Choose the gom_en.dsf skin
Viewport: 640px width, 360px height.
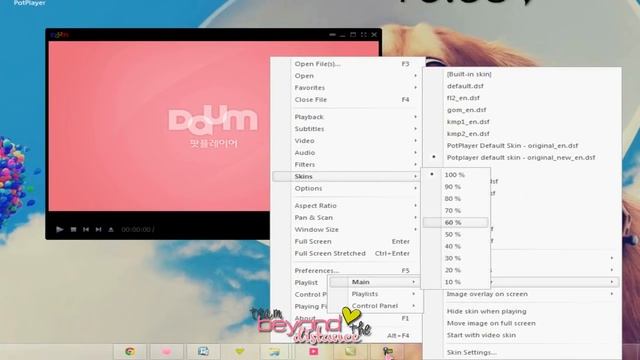click(x=466, y=110)
